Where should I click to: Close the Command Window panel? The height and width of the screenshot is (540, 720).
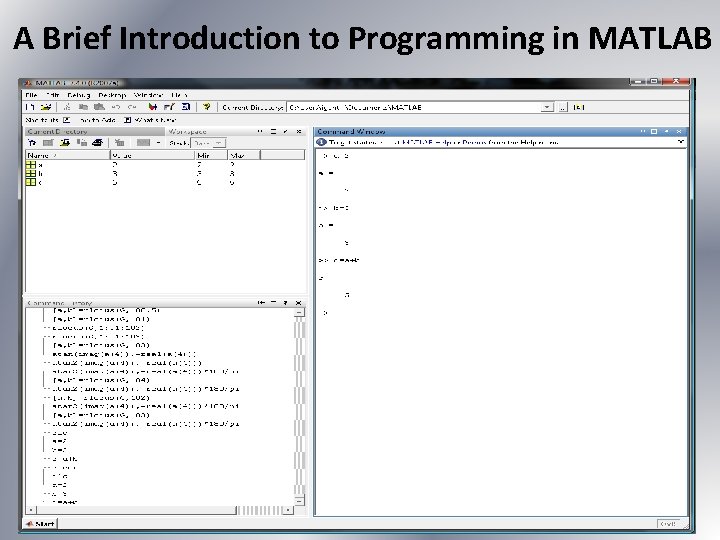coord(679,131)
